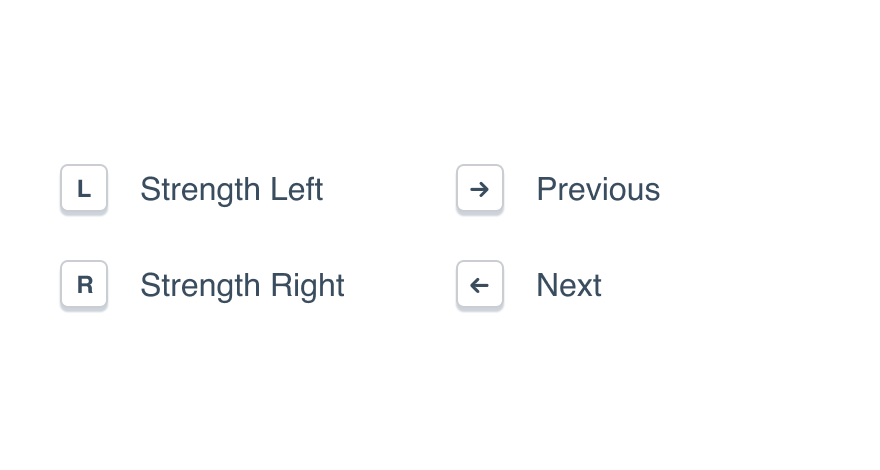
Task: Hit the arrow keycap next to Previous
Action: [x=480, y=189]
